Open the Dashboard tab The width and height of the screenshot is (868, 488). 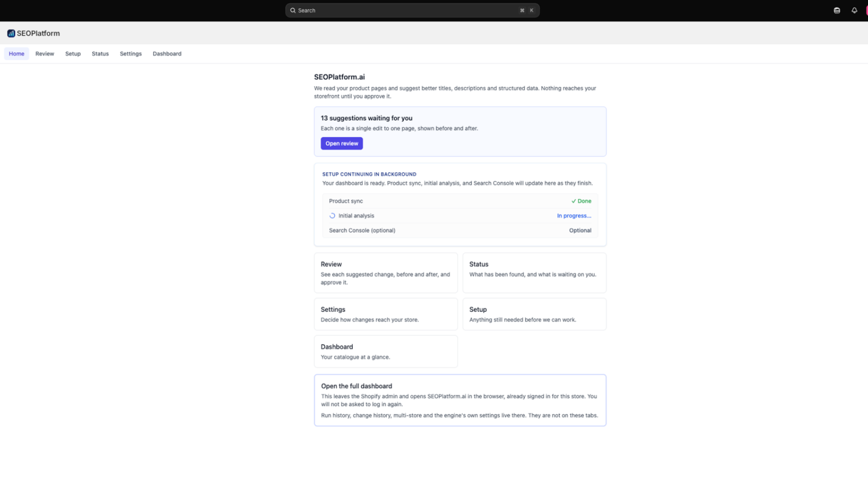point(167,54)
